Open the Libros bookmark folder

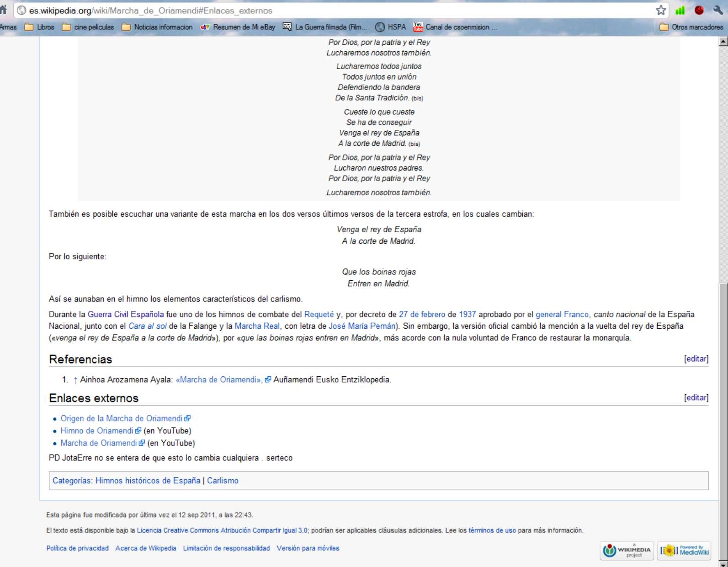pyautogui.click(x=40, y=27)
